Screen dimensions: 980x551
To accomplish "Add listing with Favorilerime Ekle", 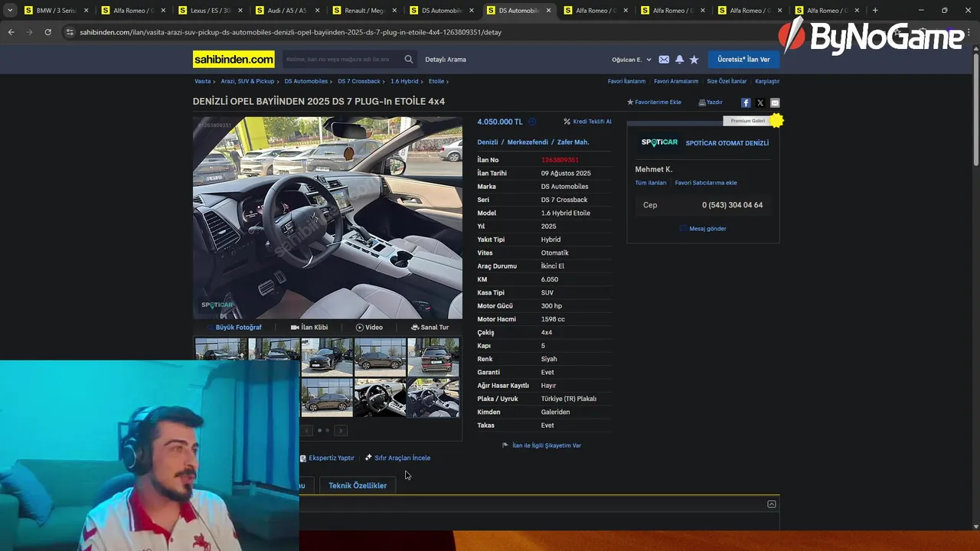I will [x=654, y=103].
